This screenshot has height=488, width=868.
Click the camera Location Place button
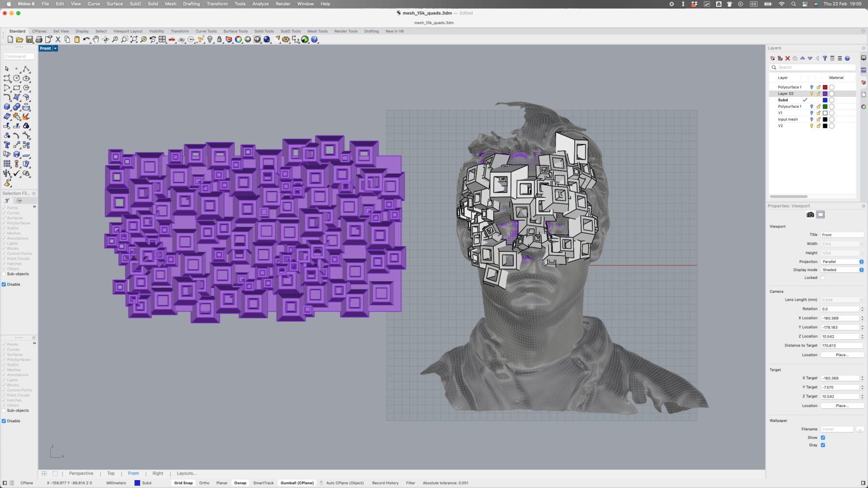[x=842, y=355]
